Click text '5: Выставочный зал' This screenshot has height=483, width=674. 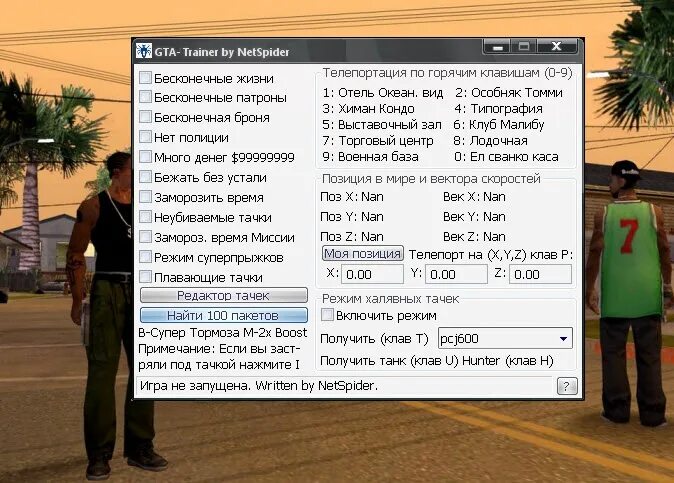tap(382, 125)
